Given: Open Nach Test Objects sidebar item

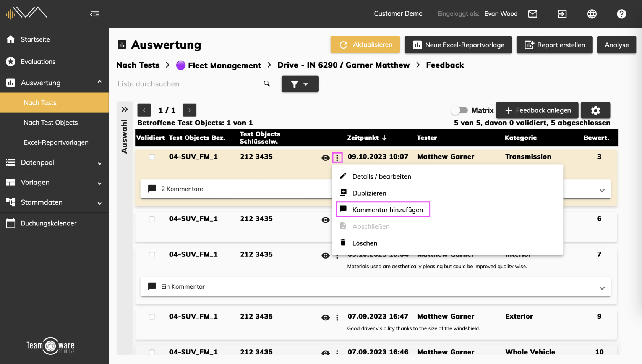Looking at the screenshot, I should (x=54, y=123).
